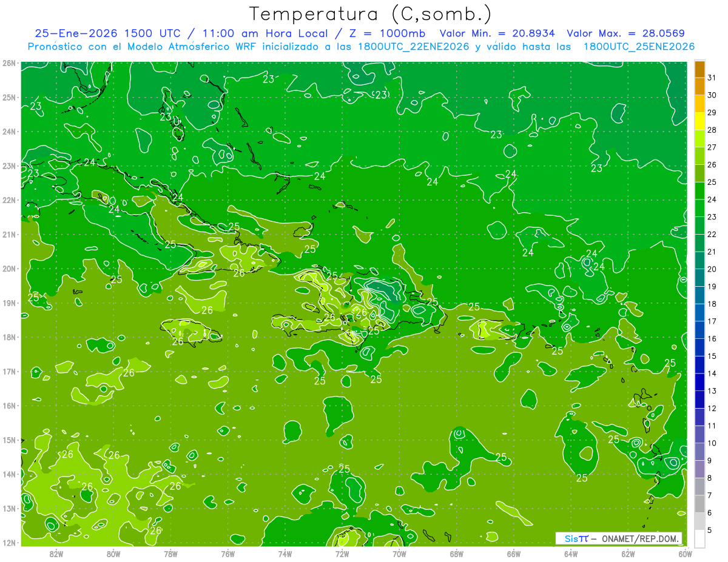This screenshot has height=562, width=728.
Task: Click the 25N latitude axis label
Action: [x=8, y=97]
